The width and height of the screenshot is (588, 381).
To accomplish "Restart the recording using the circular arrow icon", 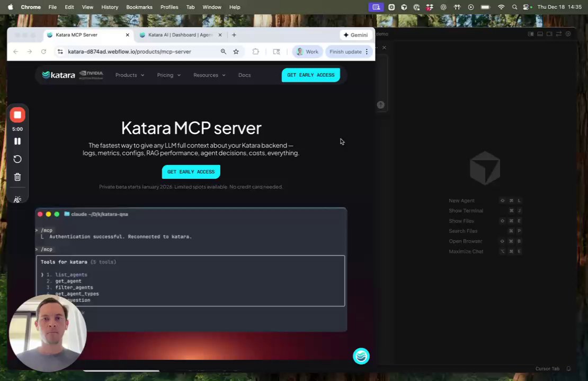I will [x=17, y=159].
